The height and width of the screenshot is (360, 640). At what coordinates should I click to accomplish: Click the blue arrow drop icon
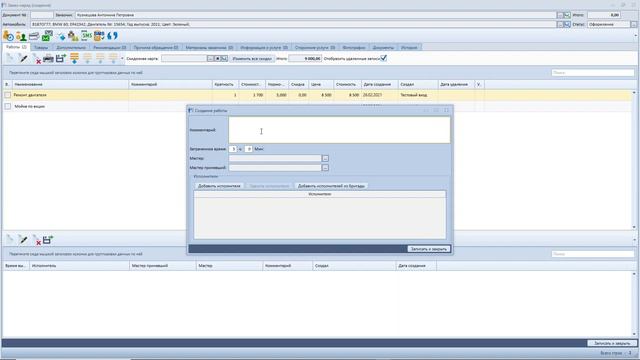pos(61,36)
